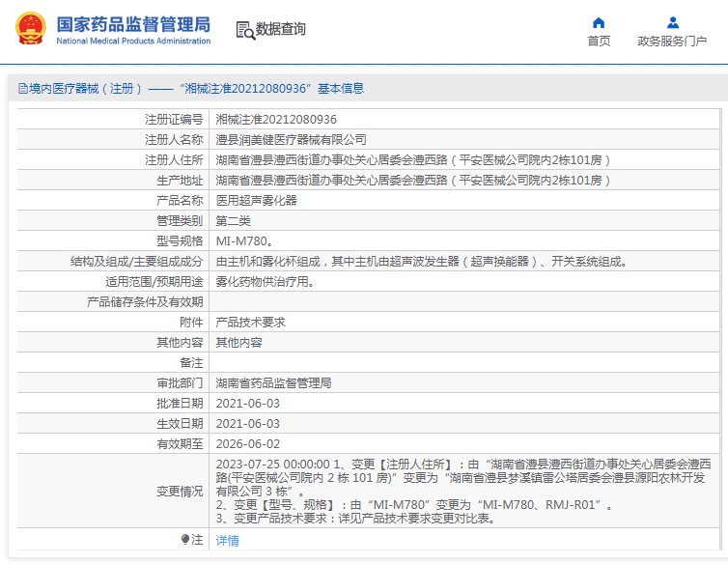
Task: Select product name 医用超声雾化器
Action: click(x=256, y=201)
